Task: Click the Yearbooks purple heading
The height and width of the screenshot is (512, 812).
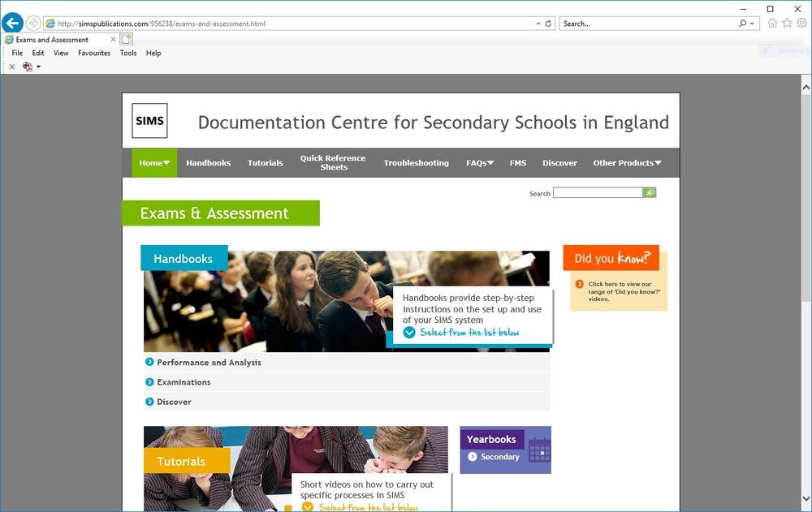Action: pos(491,439)
